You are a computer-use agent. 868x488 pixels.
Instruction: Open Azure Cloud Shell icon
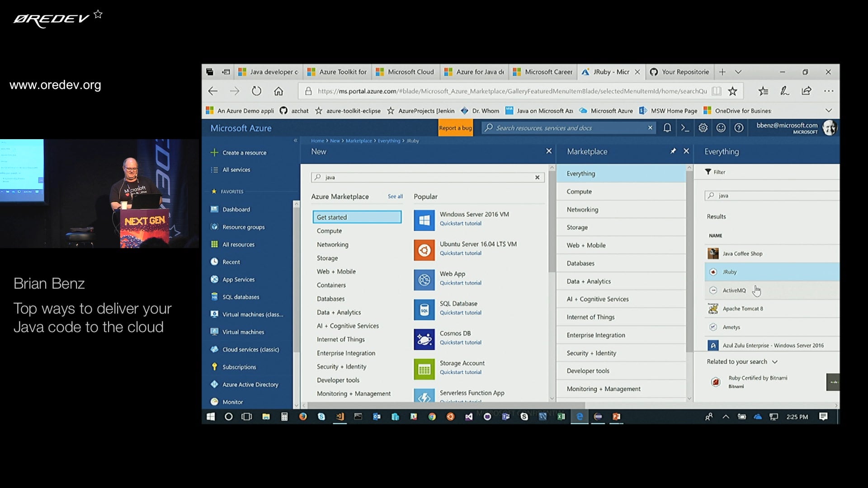tap(685, 128)
